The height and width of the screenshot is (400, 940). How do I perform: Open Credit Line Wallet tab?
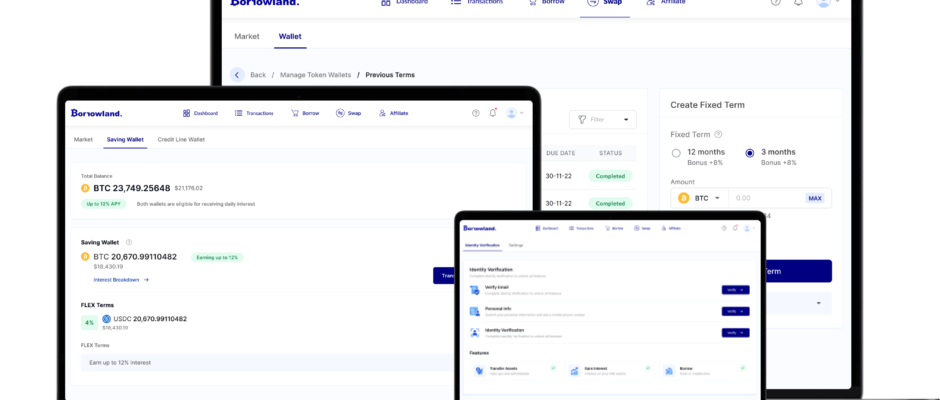(x=181, y=139)
